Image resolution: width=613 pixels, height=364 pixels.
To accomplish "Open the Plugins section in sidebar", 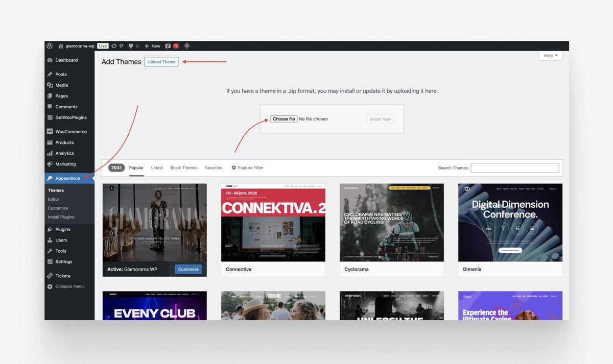I will pos(63,229).
